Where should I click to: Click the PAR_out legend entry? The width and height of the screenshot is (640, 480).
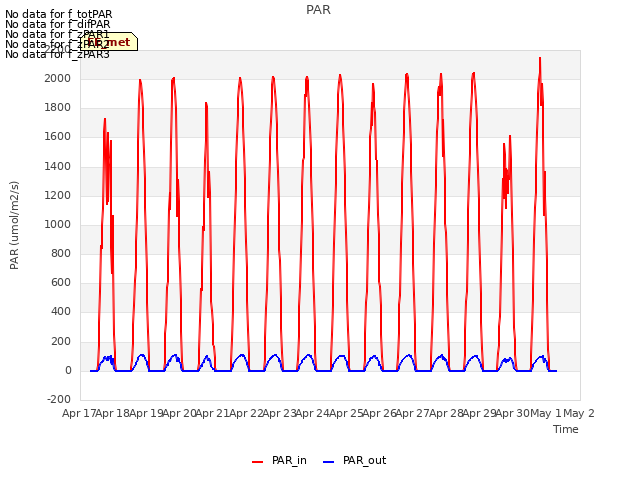354,461
